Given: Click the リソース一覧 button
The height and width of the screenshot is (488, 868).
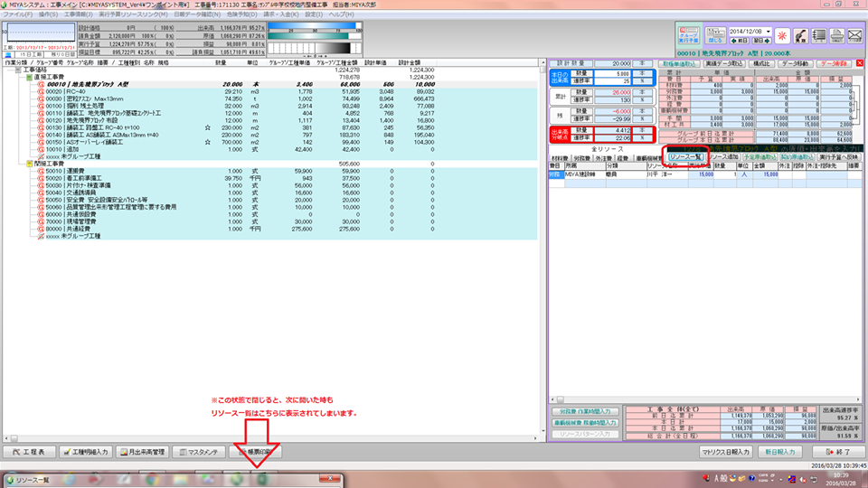Looking at the screenshot, I should click(685, 157).
